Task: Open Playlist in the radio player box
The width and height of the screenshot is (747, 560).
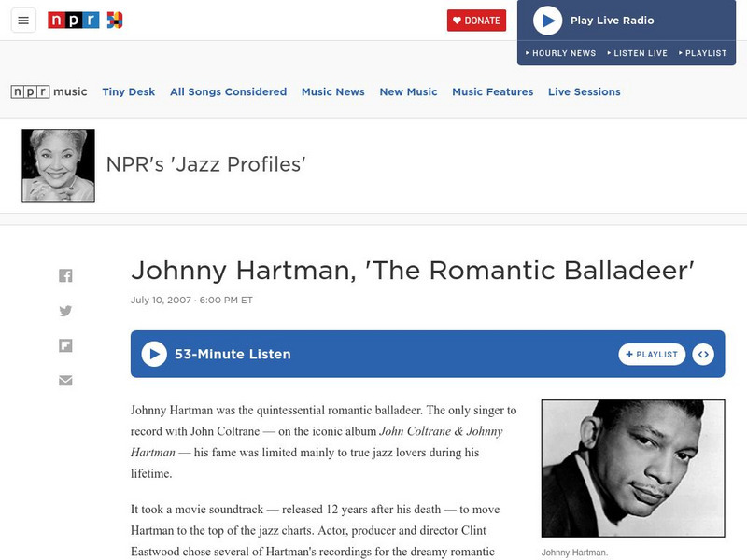Action: click(x=703, y=53)
